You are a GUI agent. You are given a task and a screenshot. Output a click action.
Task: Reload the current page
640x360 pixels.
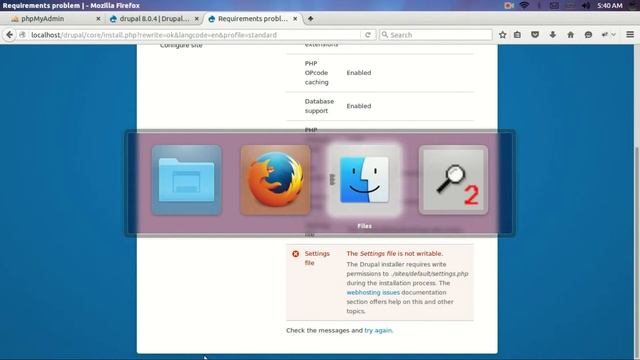pos(368,35)
